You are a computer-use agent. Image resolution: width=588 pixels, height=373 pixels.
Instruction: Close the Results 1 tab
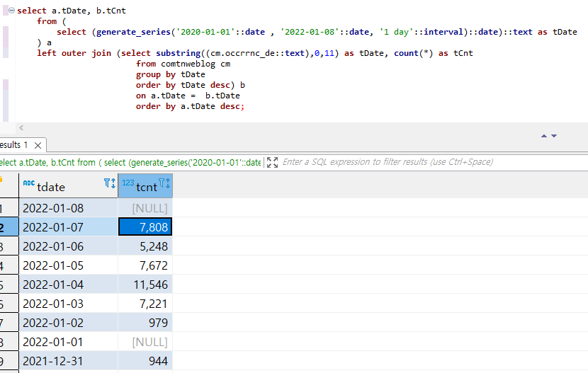[38, 145]
